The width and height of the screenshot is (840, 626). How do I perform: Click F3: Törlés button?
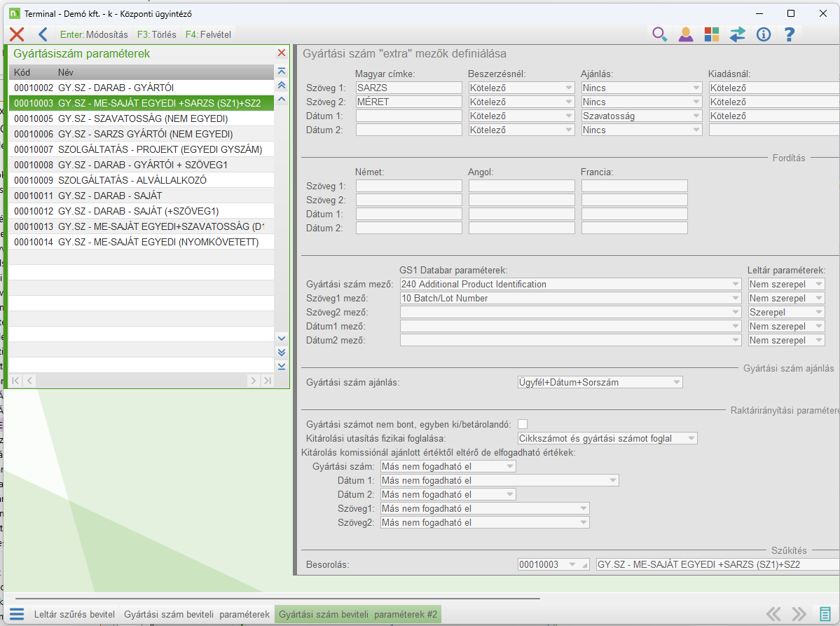pyautogui.click(x=156, y=34)
